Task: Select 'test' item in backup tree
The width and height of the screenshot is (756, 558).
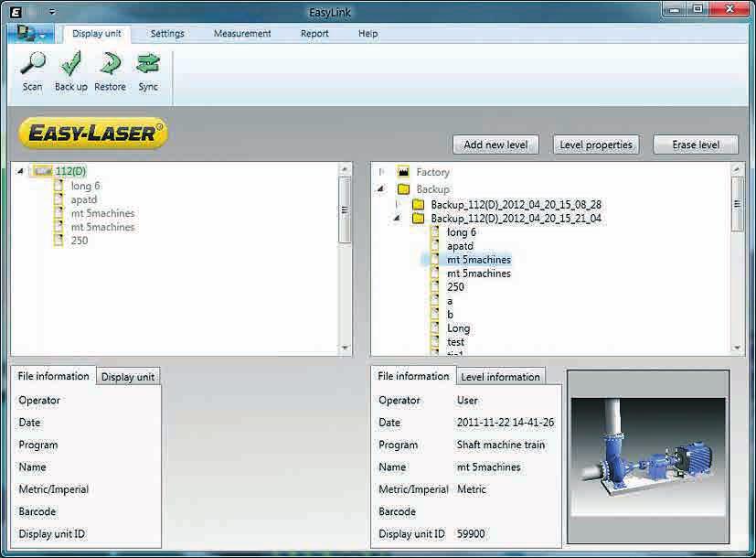Action: pos(455,342)
